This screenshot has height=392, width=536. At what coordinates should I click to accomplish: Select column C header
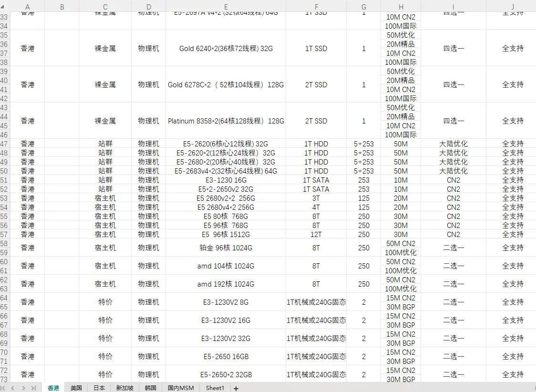click(x=105, y=7)
